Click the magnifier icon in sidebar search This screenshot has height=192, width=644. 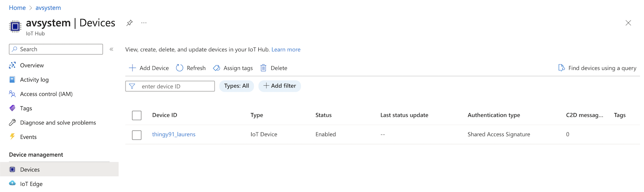point(14,49)
